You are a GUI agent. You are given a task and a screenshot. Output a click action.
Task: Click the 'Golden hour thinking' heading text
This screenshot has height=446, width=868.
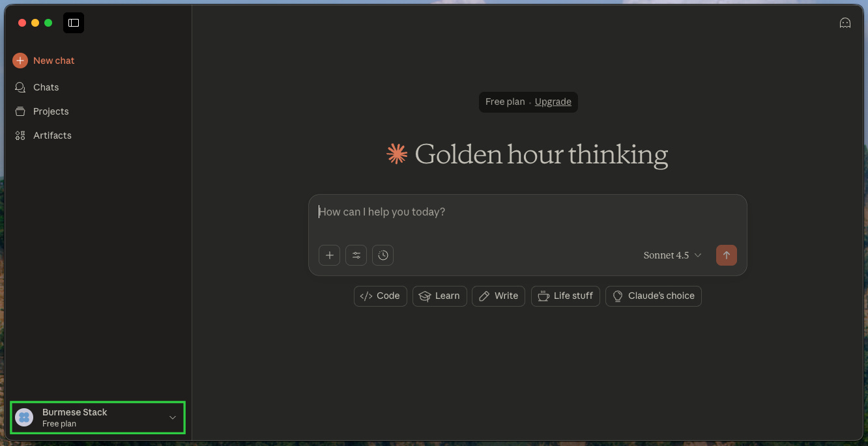click(542, 155)
